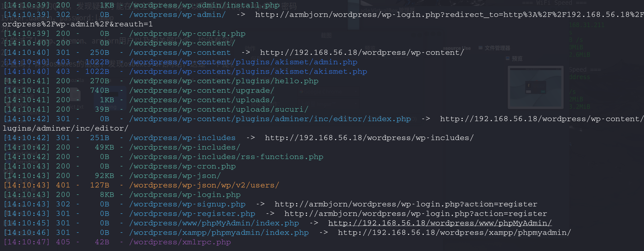Select the /wordpress/wp-login.php path
644x251 pixels.
point(185,195)
